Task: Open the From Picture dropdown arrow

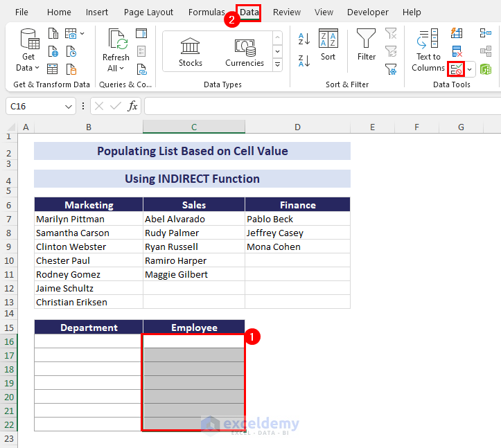Action: 82,33
